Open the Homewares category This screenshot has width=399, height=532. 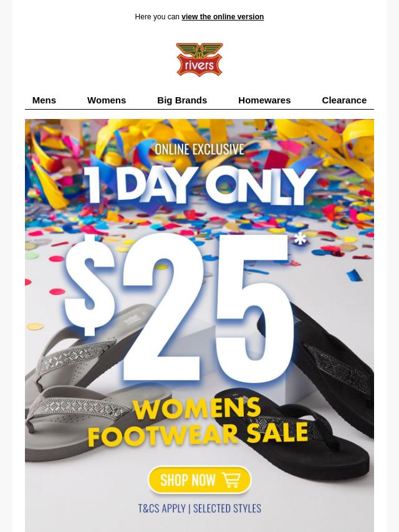(264, 100)
